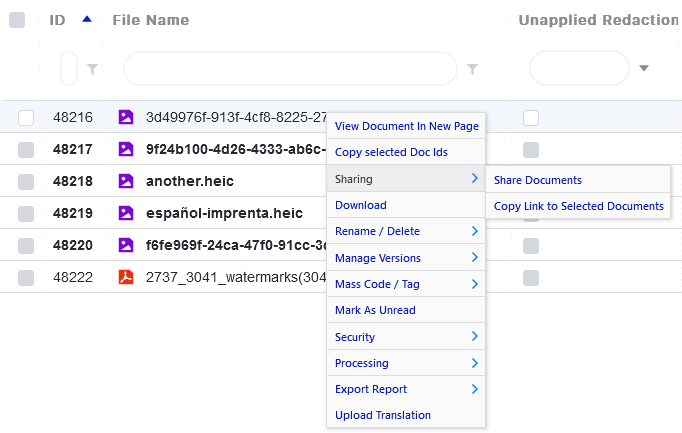The width and height of the screenshot is (682, 433).
Task: Choose Upload Translation
Action: (x=406, y=415)
